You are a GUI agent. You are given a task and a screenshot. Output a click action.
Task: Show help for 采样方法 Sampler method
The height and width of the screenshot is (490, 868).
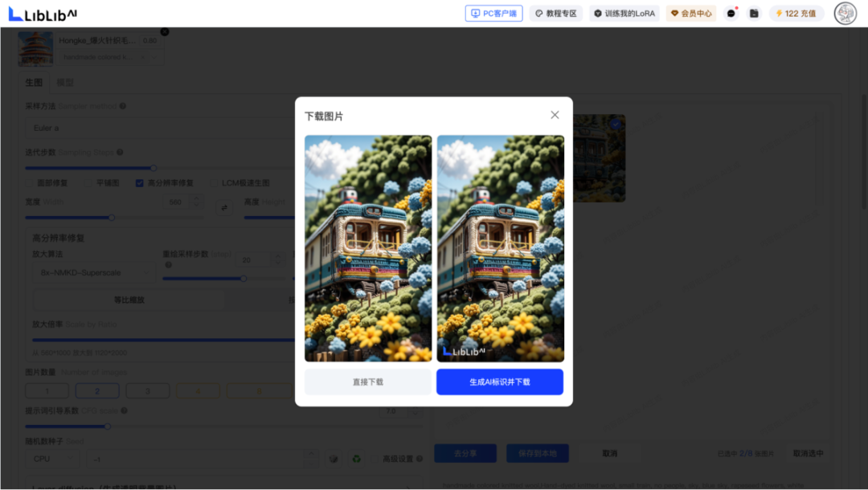[123, 106]
